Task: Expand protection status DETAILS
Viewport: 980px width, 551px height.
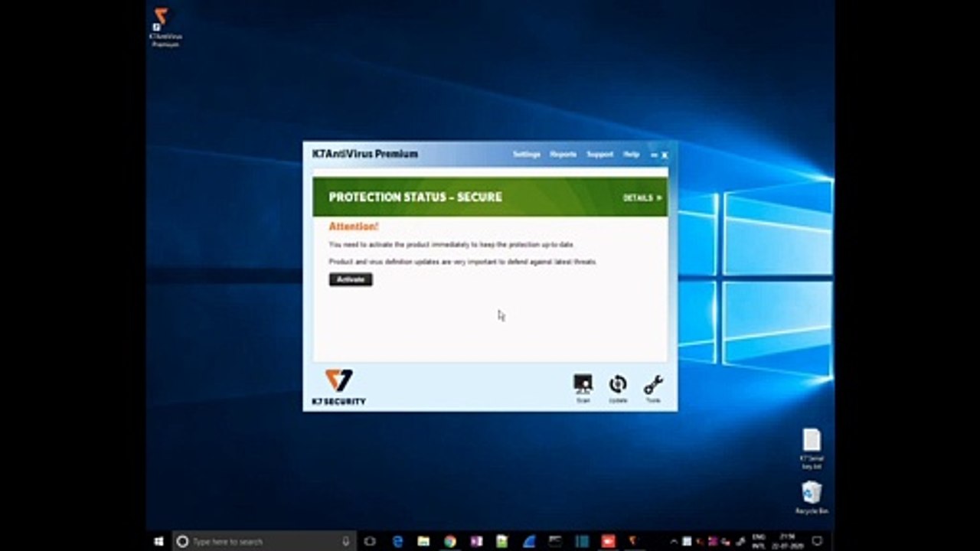Action: pos(642,197)
